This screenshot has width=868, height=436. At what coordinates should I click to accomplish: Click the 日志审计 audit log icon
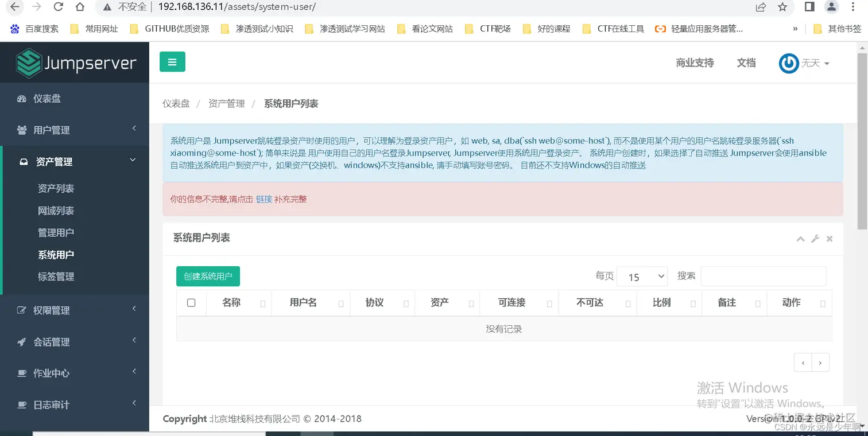click(24, 404)
